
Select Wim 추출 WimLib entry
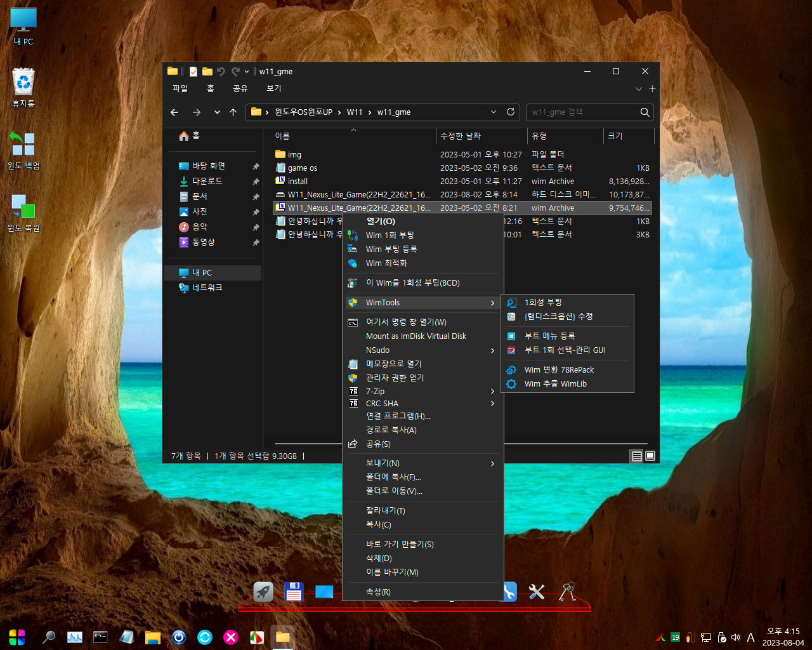coord(567,384)
